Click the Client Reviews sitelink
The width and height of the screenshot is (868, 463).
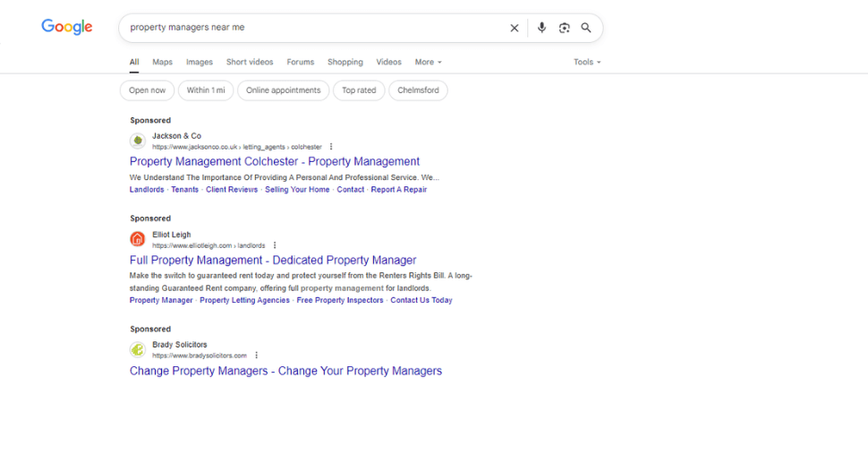232,190
